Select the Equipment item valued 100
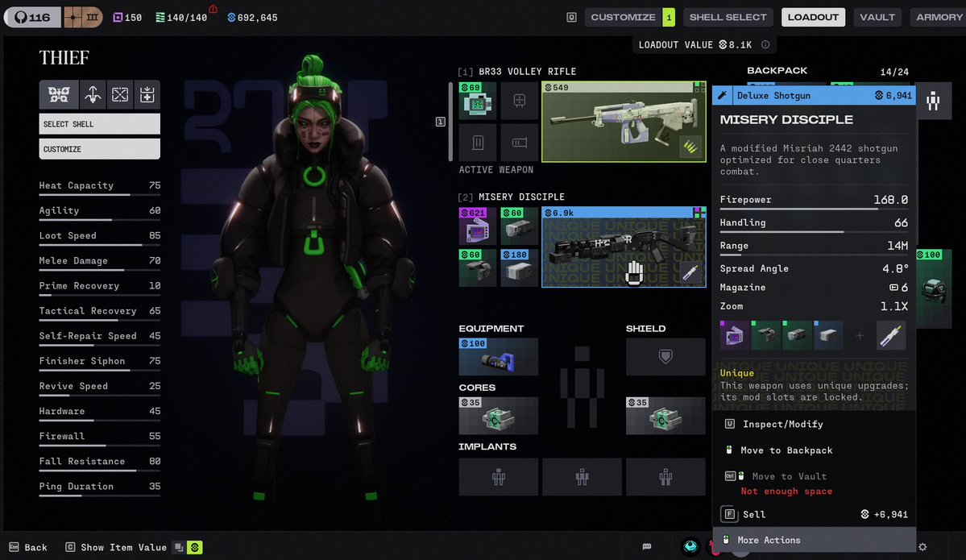Image resolution: width=966 pixels, height=560 pixels. tap(499, 357)
